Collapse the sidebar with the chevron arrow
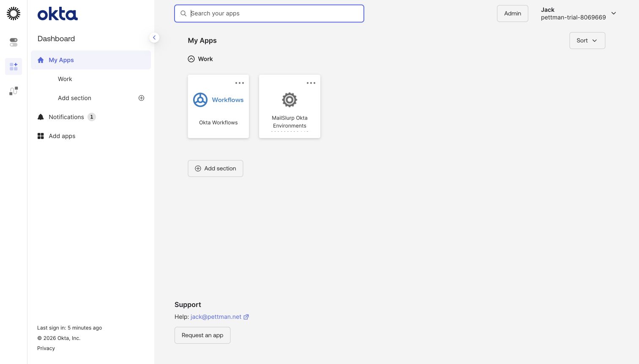Screen dimensions: 639x364 [154, 38]
